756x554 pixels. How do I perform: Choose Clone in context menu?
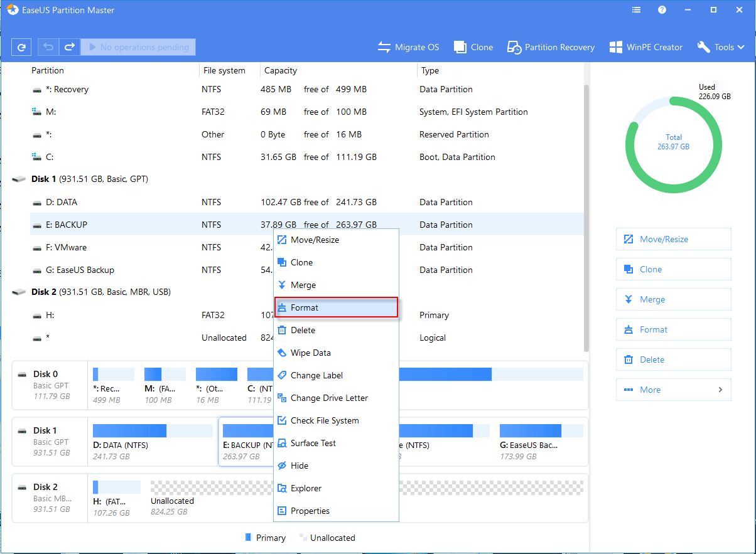click(x=336, y=262)
